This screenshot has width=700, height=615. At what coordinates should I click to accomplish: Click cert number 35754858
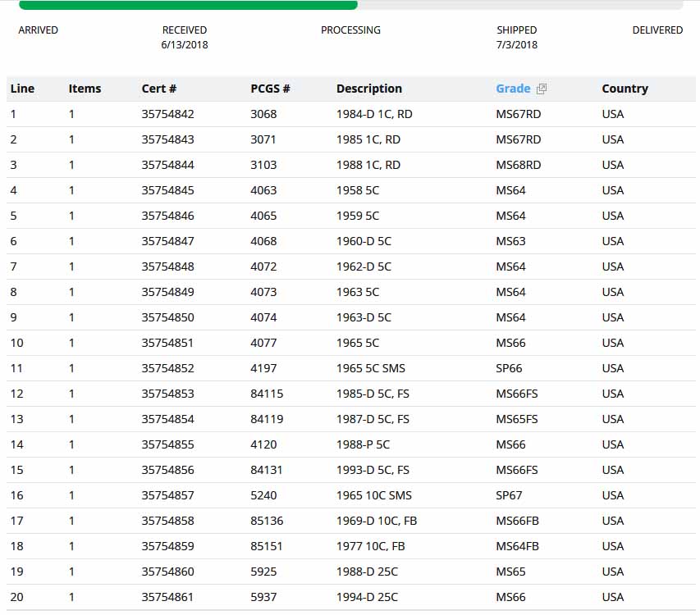[168, 521]
